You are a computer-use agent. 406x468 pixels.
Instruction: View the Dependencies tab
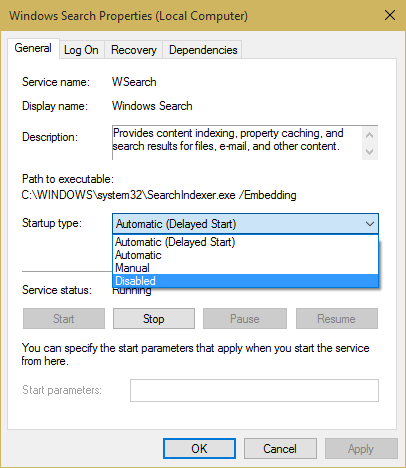[203, 50]
